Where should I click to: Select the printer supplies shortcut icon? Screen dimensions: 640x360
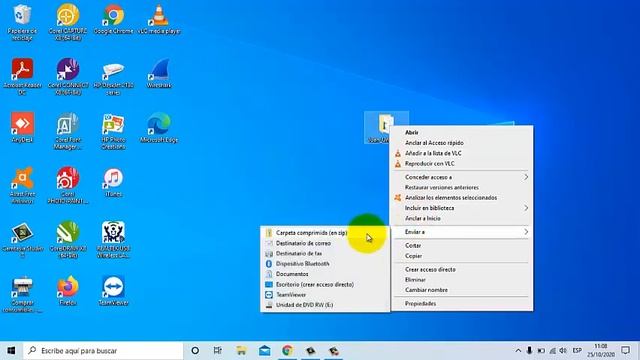22,295
